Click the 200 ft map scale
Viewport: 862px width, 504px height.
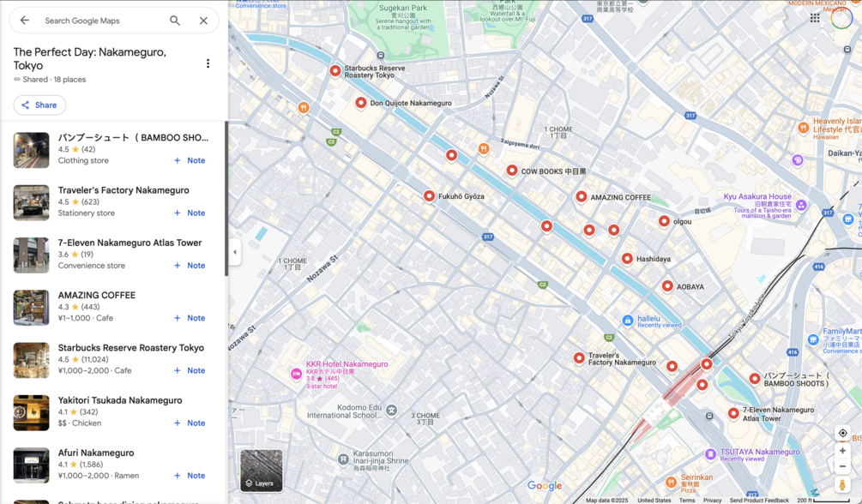click(x=823, y=501)
